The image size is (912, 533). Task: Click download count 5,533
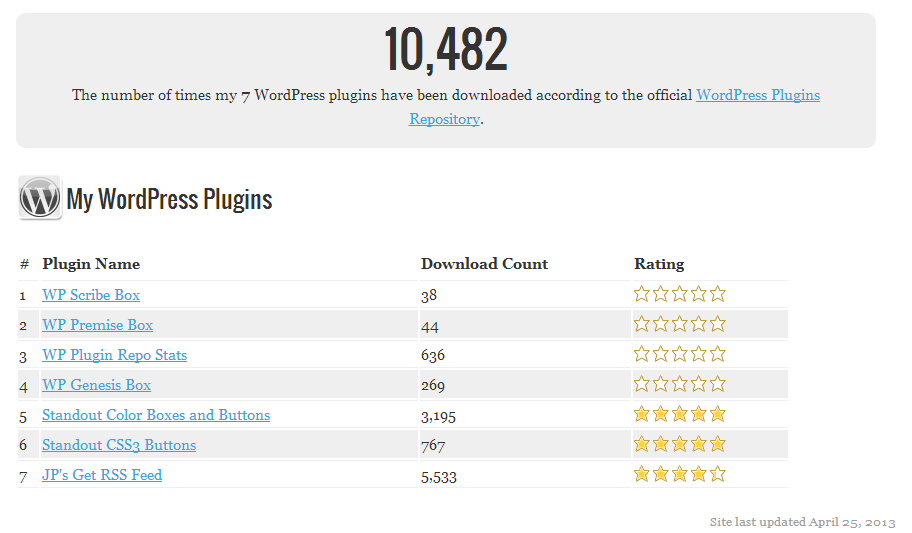[439, 477]
